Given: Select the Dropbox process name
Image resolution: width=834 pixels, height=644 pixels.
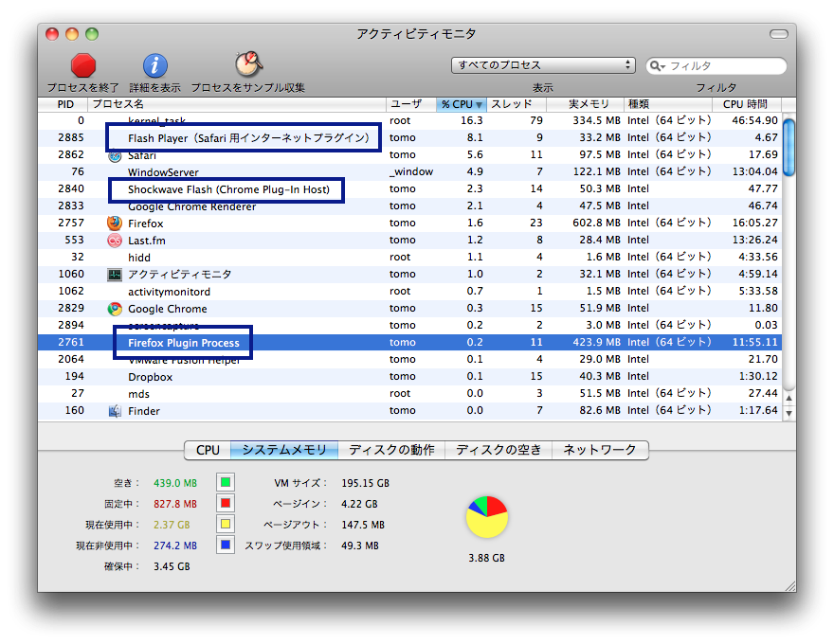Looking at the screenshot, I should [150, 377].
